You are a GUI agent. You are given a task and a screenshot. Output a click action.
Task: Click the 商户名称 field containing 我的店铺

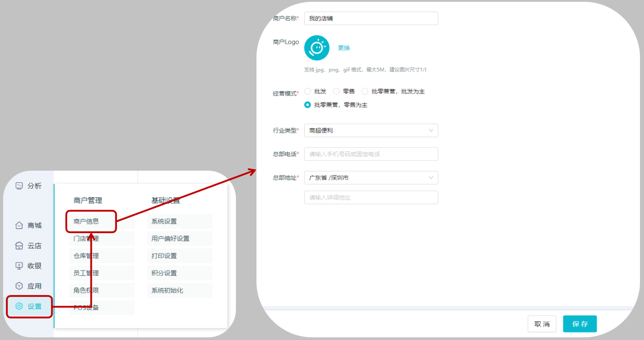(371, 18)
